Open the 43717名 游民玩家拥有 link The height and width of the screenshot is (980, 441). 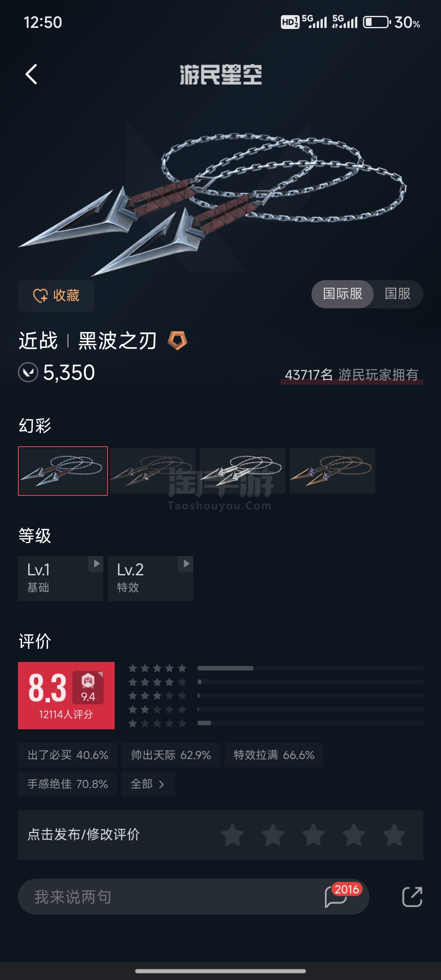pyautogui.click(x=352, y=374)
